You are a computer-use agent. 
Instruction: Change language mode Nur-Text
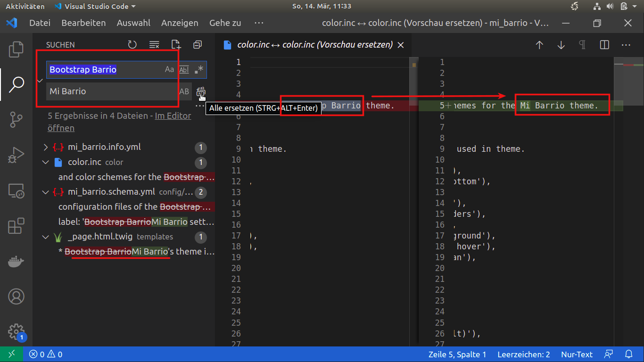pos(577,354)
